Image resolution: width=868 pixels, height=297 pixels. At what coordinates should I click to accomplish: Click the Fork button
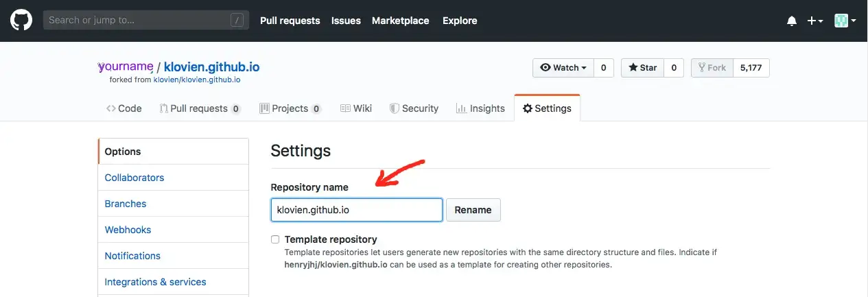[712, 68]
